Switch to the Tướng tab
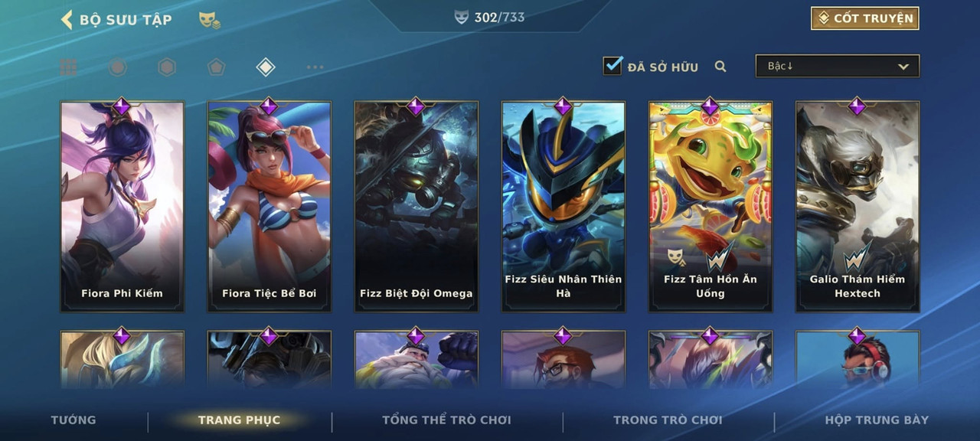This screenshot has height=441, width=980. [x=73, y=420]
